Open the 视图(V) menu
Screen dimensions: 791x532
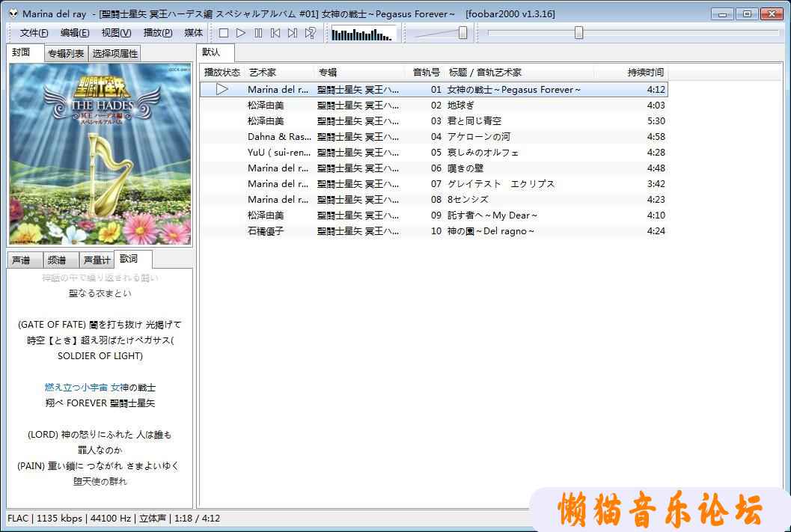(x=116, y=33)
